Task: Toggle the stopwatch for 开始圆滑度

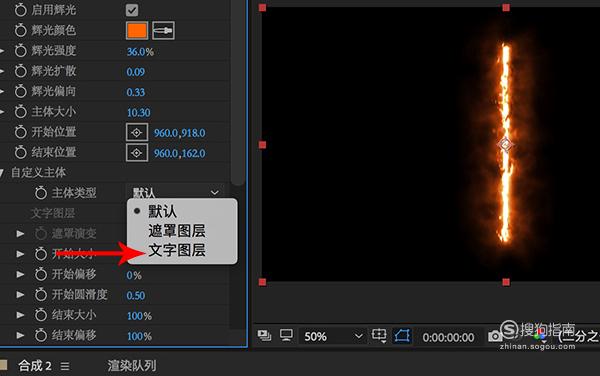Action: tap(41, 295)
